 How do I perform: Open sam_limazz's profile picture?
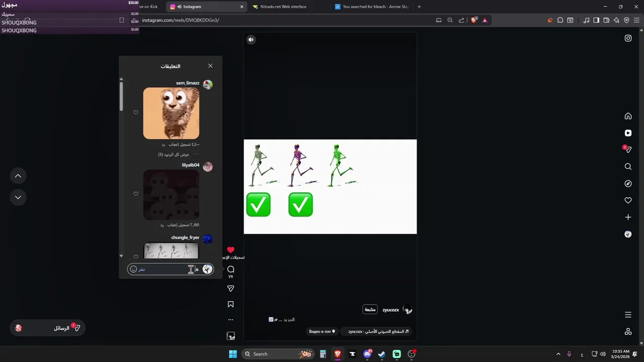pos(208,84)
